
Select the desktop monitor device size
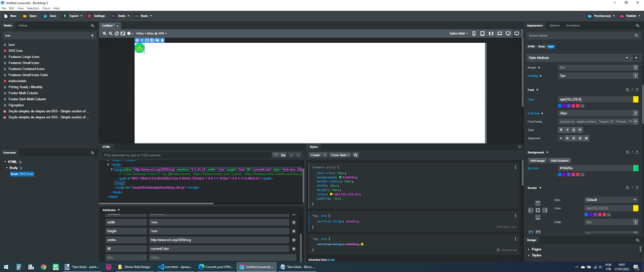click(x=508, y=33)
